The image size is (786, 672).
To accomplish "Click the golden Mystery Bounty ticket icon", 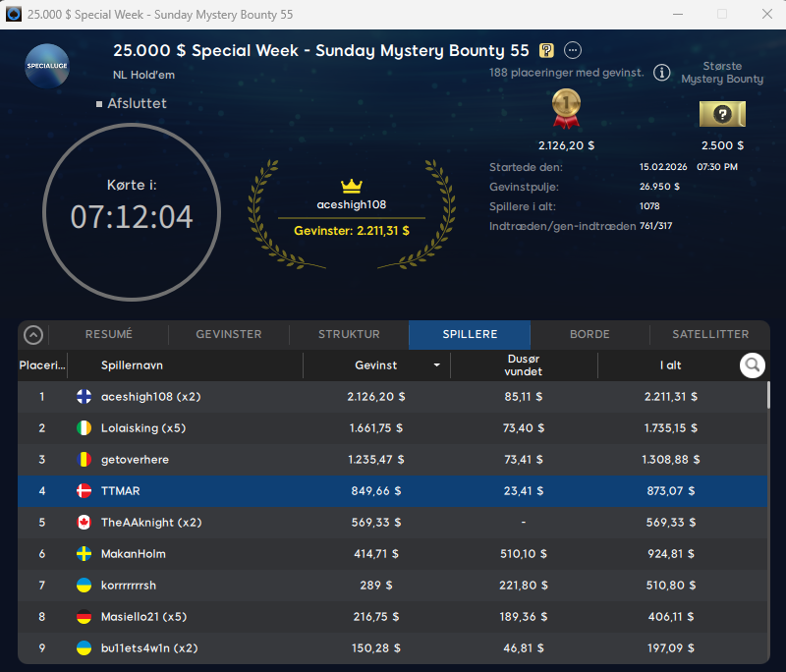I will (x=722, y=114).
